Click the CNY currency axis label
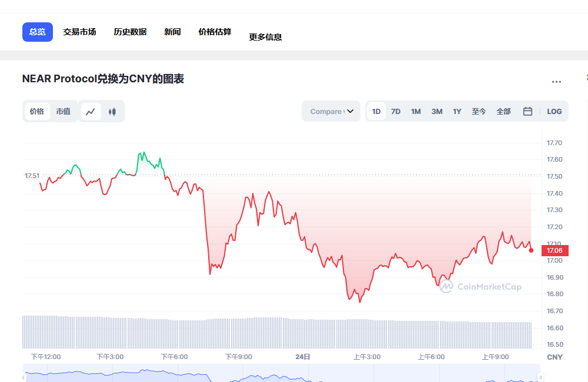This screenshot has width=588, height=382. pos(554,357)
